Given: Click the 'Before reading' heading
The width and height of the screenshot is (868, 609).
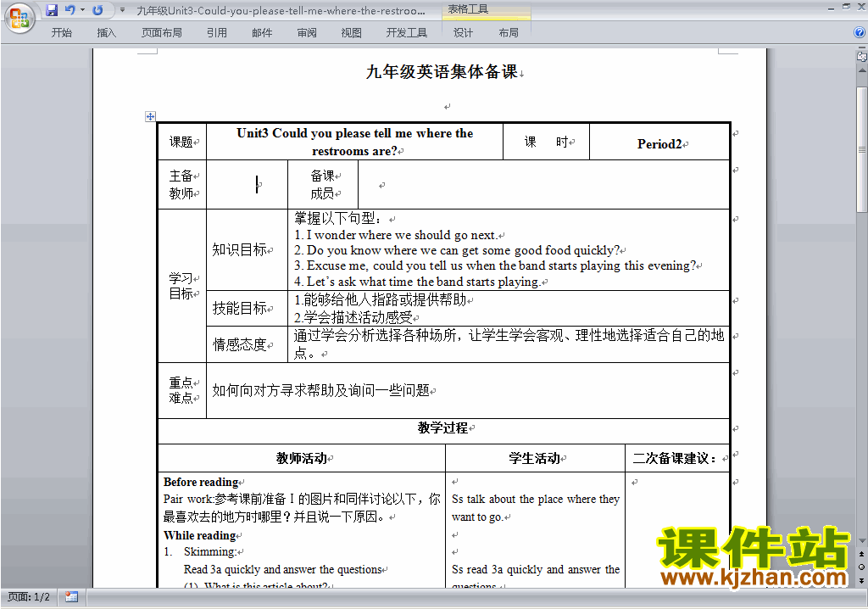Looking at the screenshot, I should click(x=200, y=482).
